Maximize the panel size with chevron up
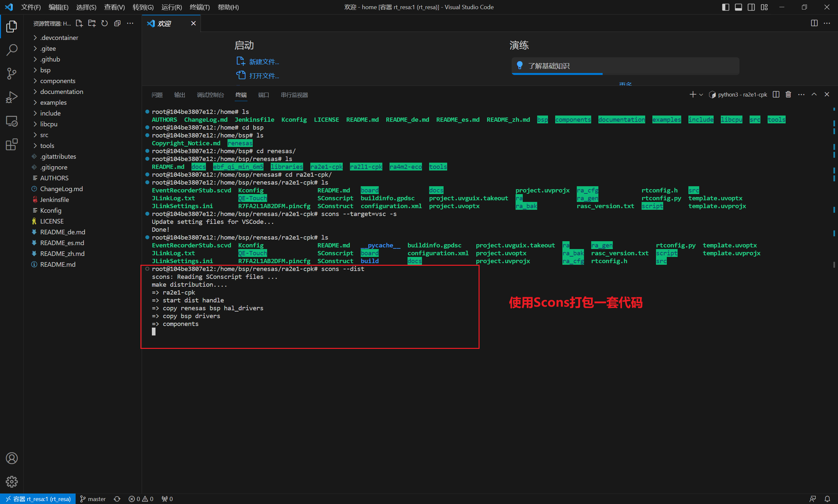 [x=814, y=94]
